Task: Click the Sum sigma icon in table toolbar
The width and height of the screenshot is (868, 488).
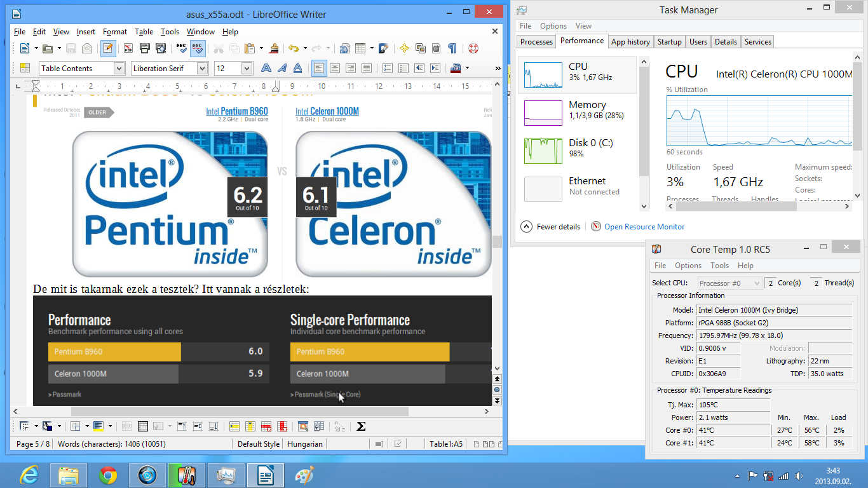Action: (361, 426)
